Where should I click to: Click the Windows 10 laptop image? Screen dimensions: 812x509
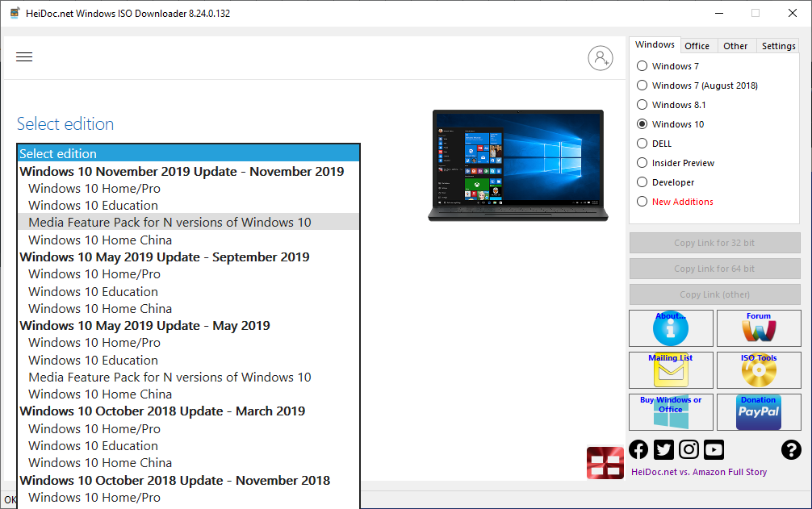[518, 165]
